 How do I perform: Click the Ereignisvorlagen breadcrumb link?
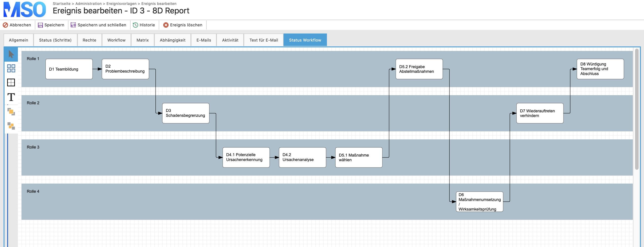tap(121, 4)
